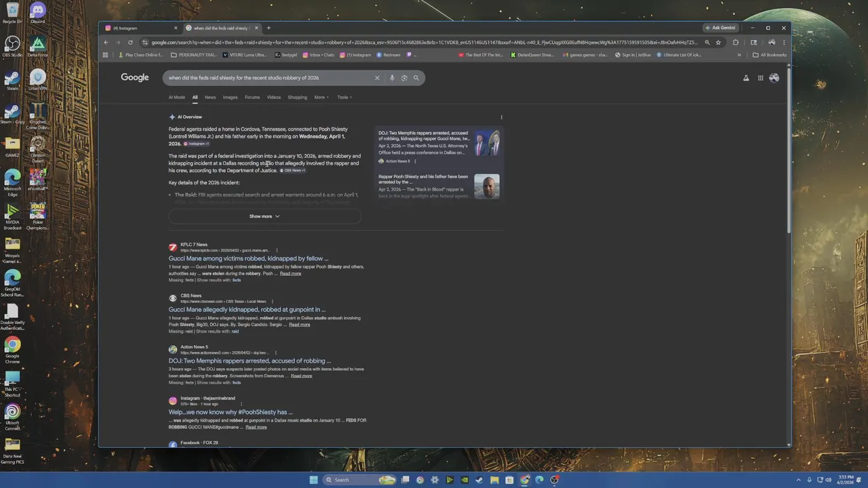The width and height of the screenshot is (868, 488).
Task: Open File Explorer from the taskbar
Action: pos(494,480)
